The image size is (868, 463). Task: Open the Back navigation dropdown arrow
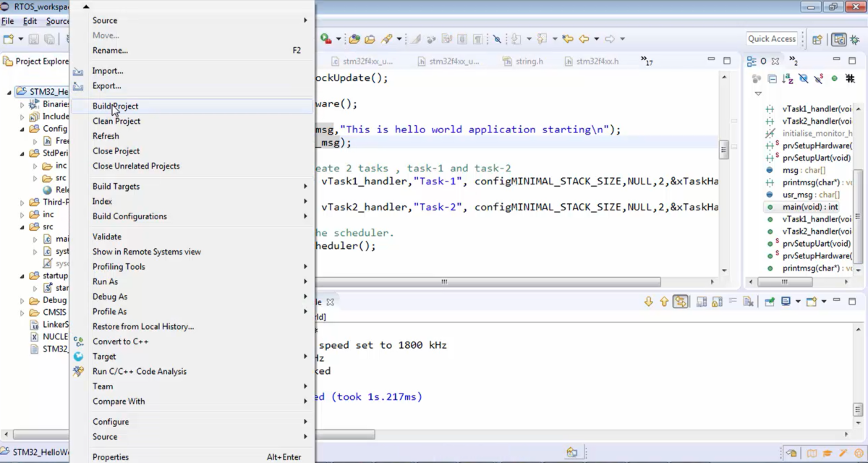(597, 38)
